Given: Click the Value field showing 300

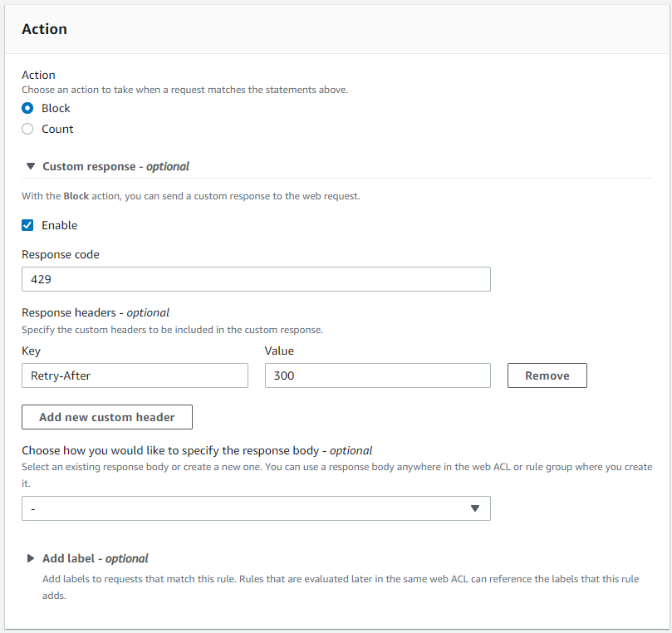Looking at the screenshot, I should click(376, 375).
